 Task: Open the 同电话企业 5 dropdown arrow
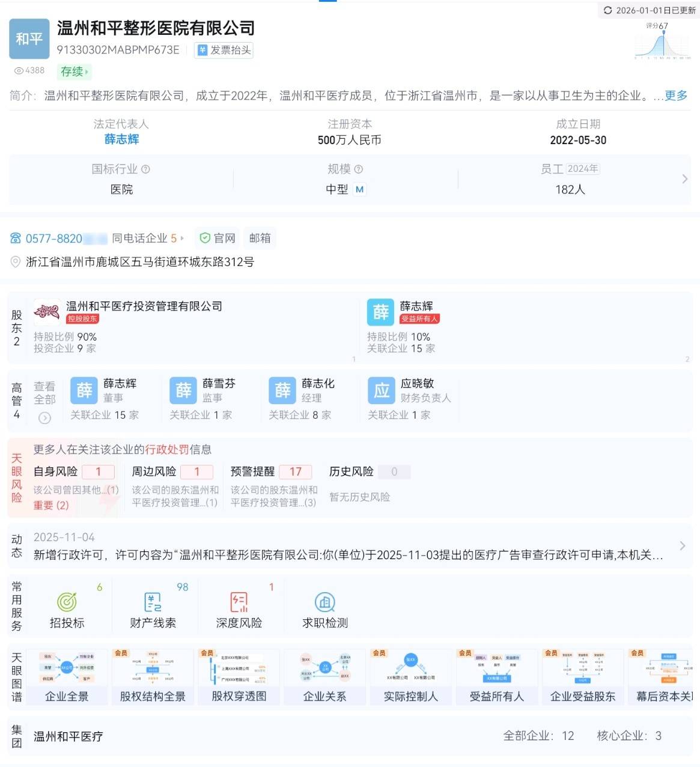183,238
